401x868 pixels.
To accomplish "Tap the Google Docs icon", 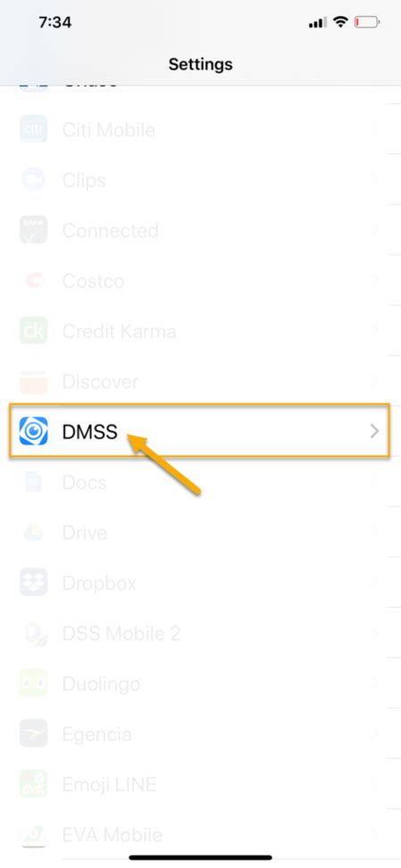I will [x=33, y=481].
